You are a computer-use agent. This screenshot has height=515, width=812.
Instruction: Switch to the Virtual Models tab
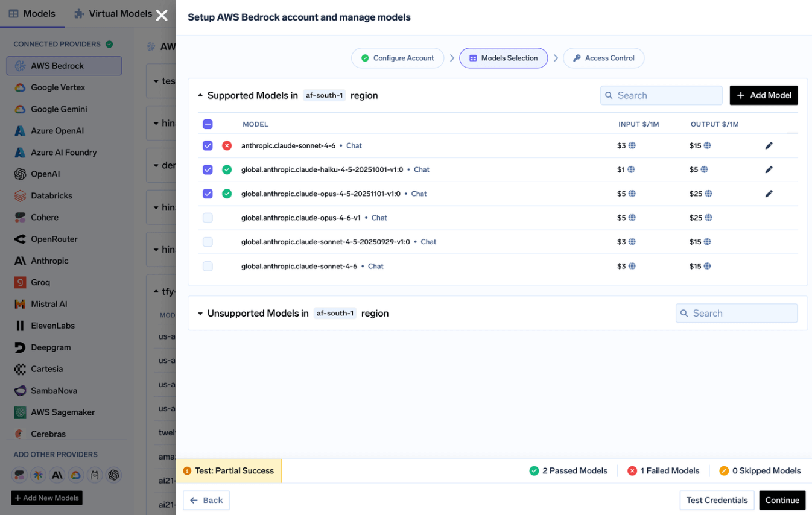(x=113, y=13)
